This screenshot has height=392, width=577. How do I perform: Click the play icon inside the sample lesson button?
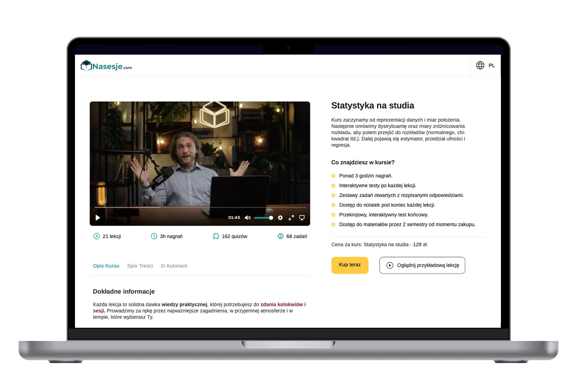[x=390, y=265]
